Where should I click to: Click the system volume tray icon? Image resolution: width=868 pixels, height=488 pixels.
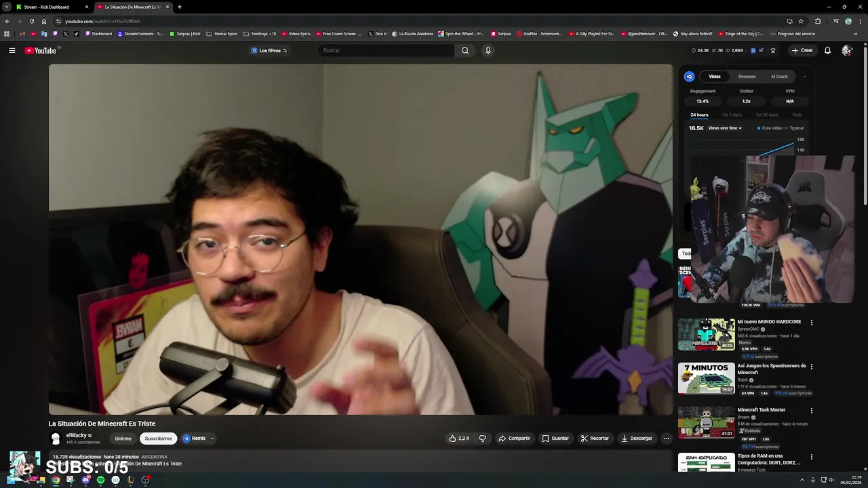point(831,480)
